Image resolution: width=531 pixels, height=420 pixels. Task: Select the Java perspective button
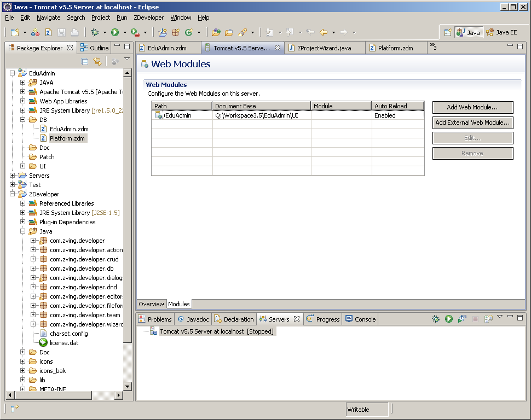[468, 32]
